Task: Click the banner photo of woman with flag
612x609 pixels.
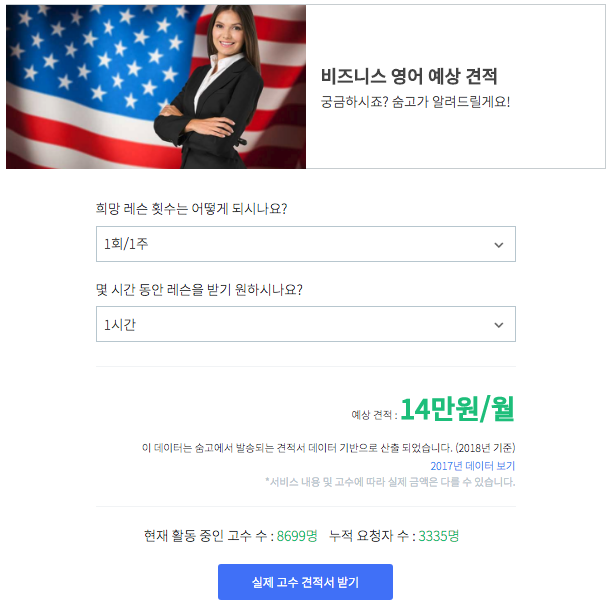Action: tap(156, 87)
